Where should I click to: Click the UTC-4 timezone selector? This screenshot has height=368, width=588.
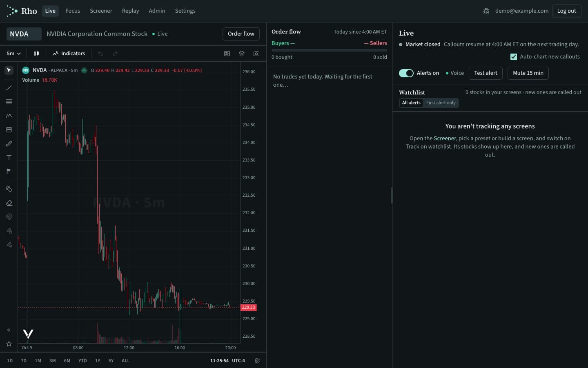click(x=238, y=361)
